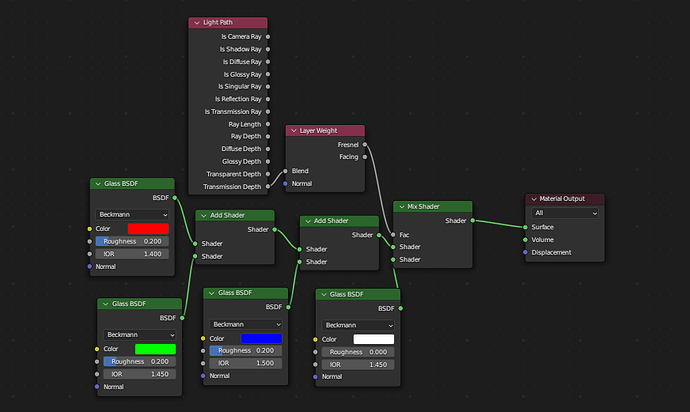Click the Fresnel output socket on Layer Weight
The image size is (690, 412).
pos(365,144)
